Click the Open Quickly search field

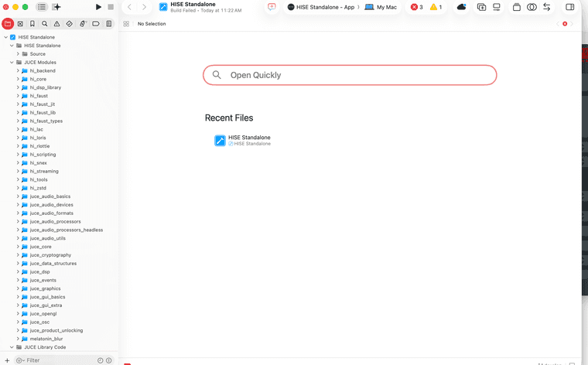tap(350, 75)
